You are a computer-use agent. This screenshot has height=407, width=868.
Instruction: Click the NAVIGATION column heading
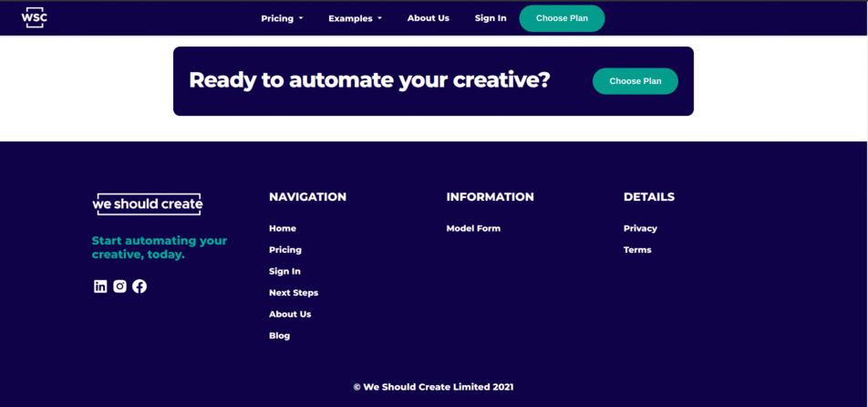point(308,197)
